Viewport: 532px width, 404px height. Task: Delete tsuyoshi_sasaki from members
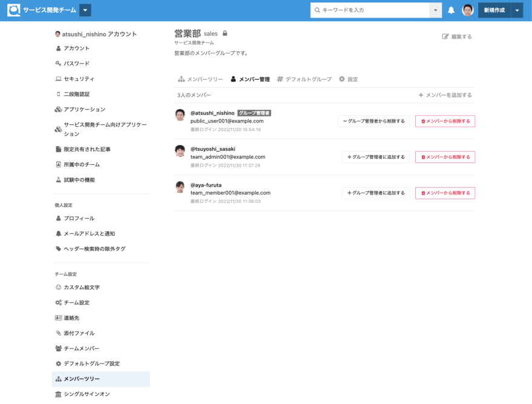[445, 157]
